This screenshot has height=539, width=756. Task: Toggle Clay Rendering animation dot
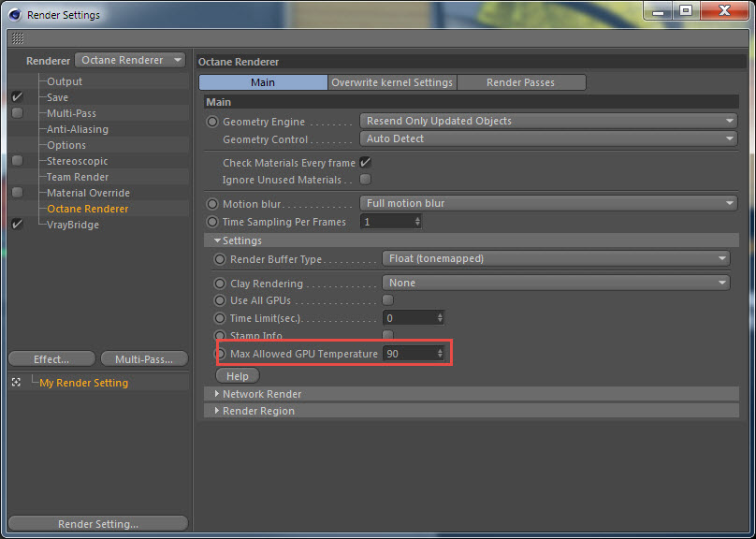(220, 284)
